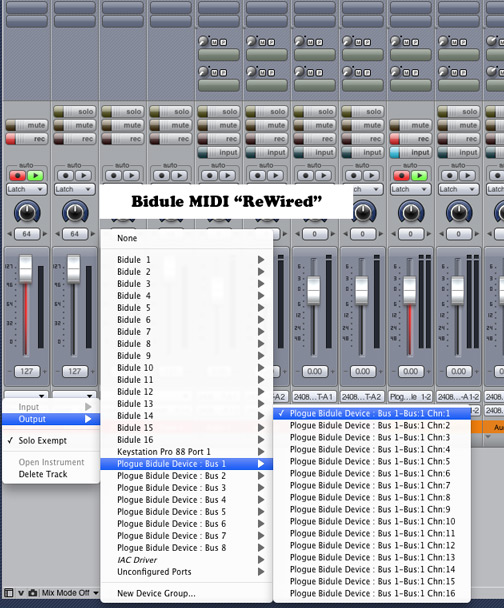Select Output in the context menu

click(51, 419)
